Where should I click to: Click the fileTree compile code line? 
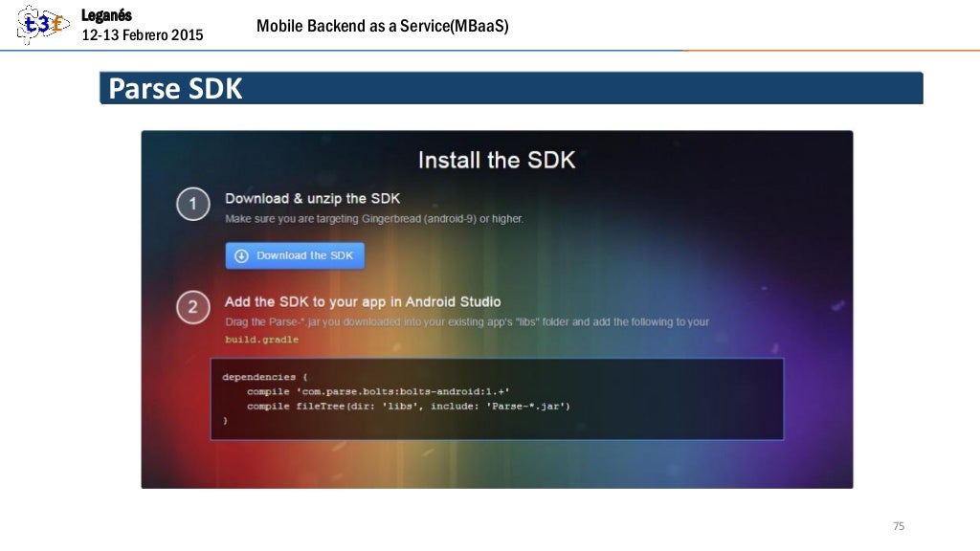[409, 406]
